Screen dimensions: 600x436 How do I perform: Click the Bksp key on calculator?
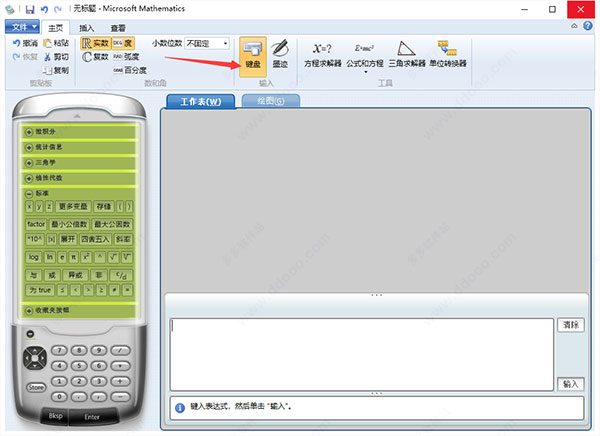click(55, 416)
